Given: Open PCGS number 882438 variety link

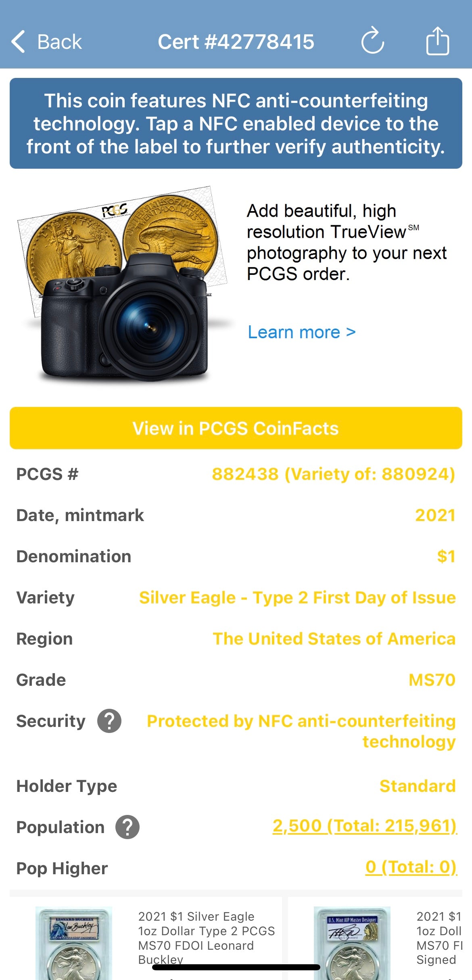Looking at the screenshot, I should click(x=333, y=474).
